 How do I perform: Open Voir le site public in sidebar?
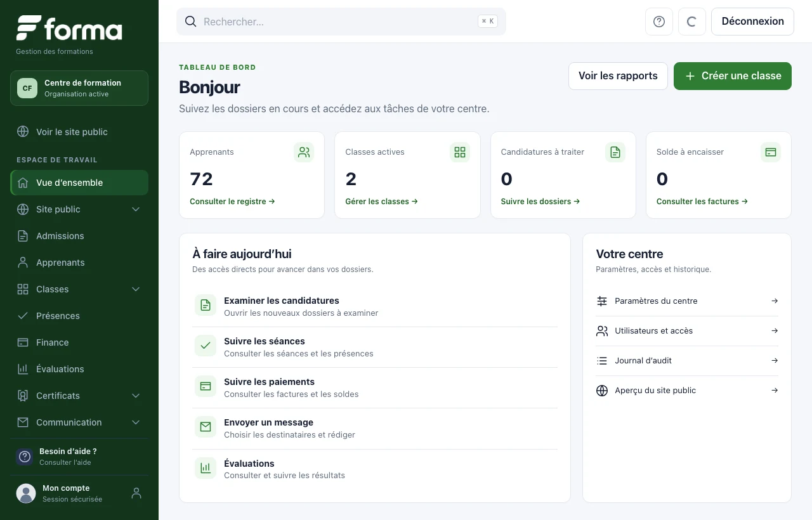point(79,132)
